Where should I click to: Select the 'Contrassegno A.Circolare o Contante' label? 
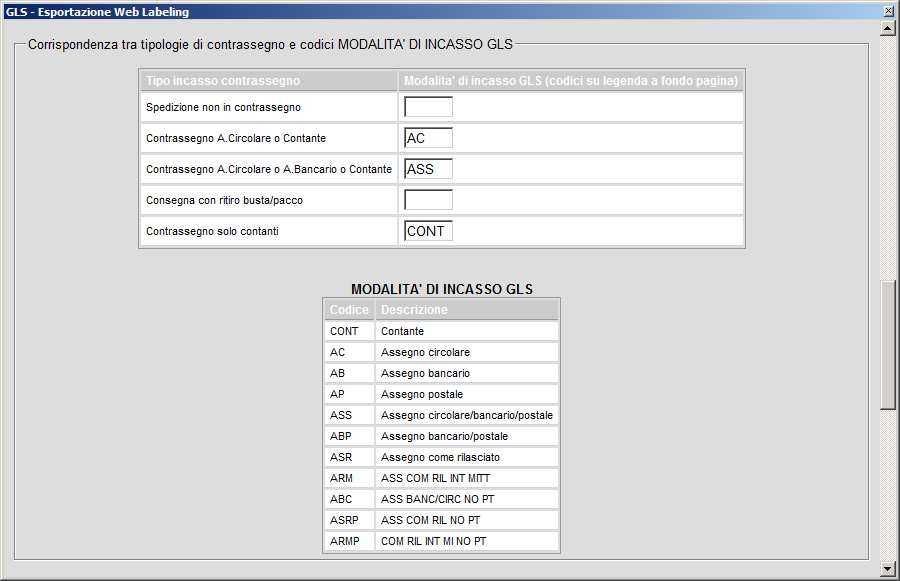(x=236, y=138)
